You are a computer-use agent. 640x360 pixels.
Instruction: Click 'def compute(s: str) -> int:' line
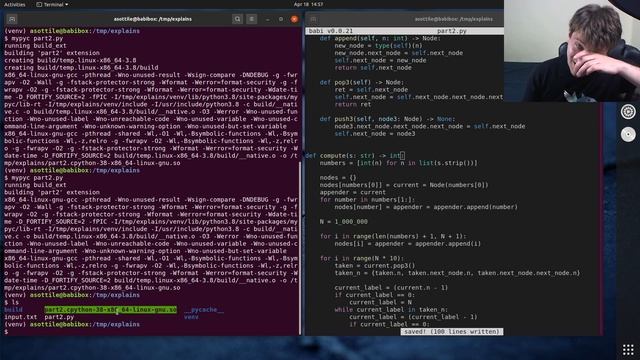click(355, 156)
